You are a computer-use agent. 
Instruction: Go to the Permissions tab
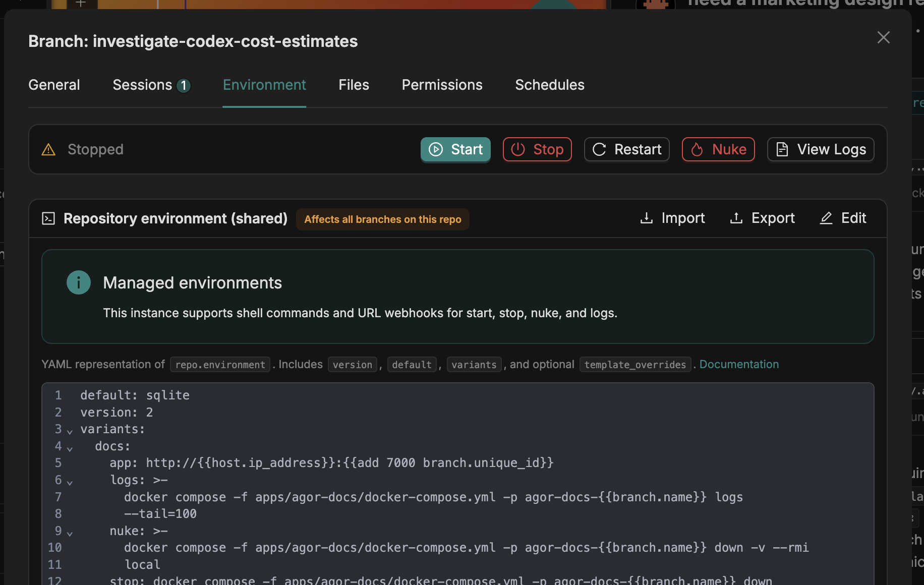[x=442, y=85]
